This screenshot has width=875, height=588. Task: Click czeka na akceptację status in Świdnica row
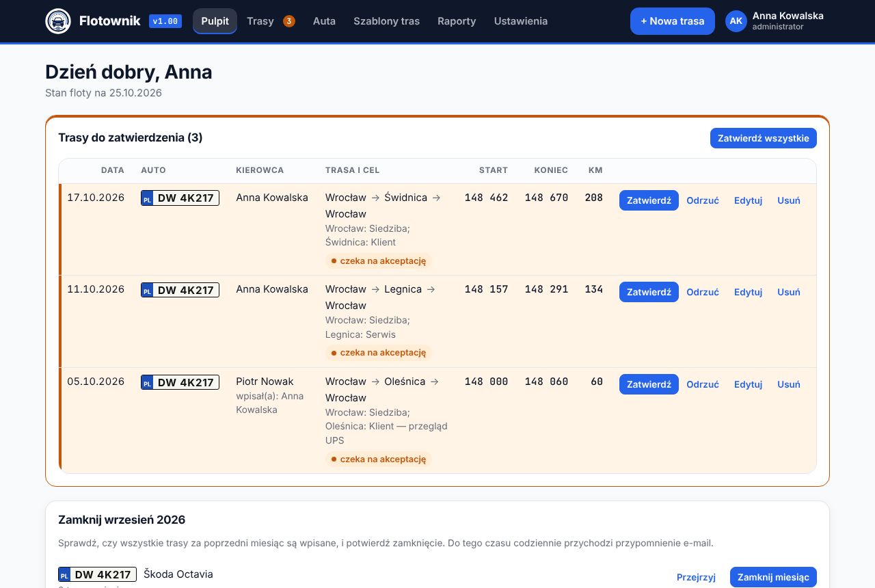coord(379,260)
